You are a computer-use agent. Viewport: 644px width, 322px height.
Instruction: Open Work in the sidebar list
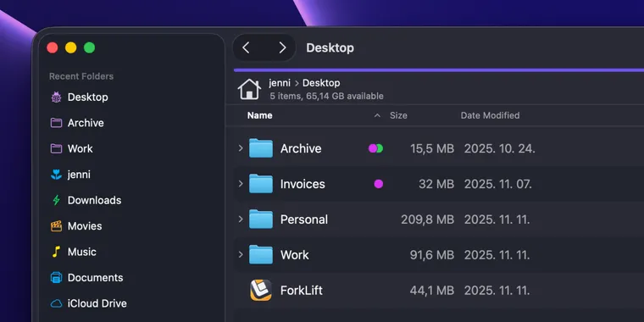80,148
